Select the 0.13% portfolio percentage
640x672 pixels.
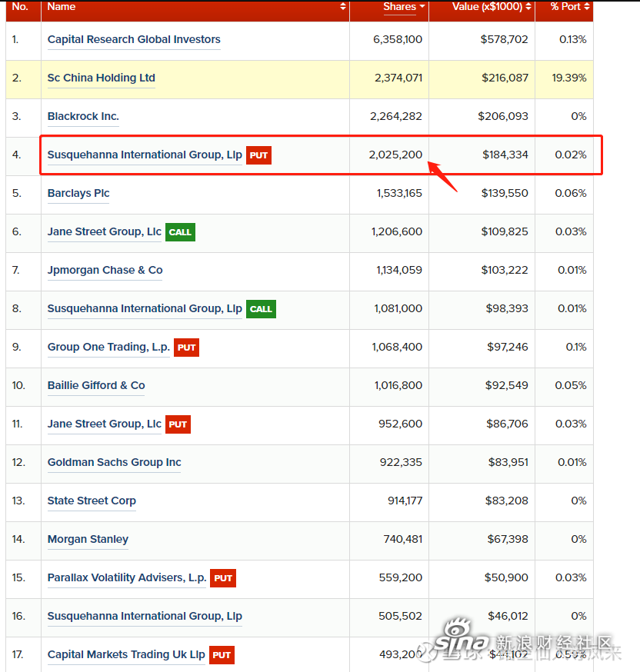tap(573, 39)
